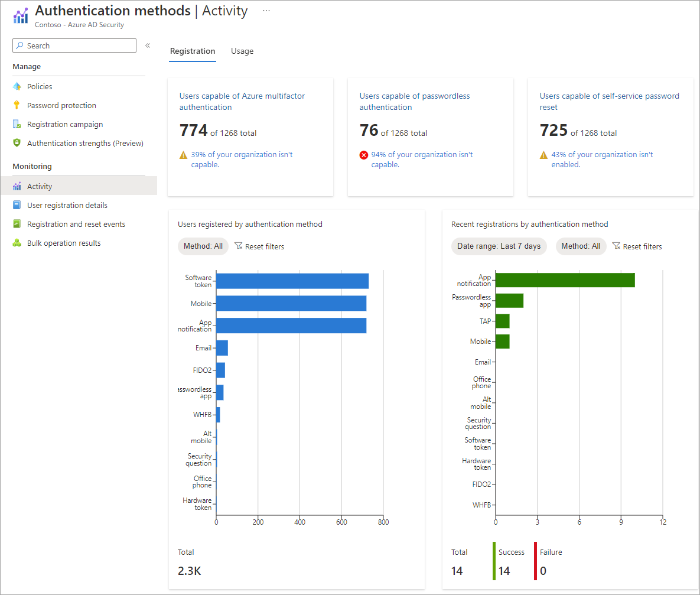Click the User registration details icon

(17, 205)
